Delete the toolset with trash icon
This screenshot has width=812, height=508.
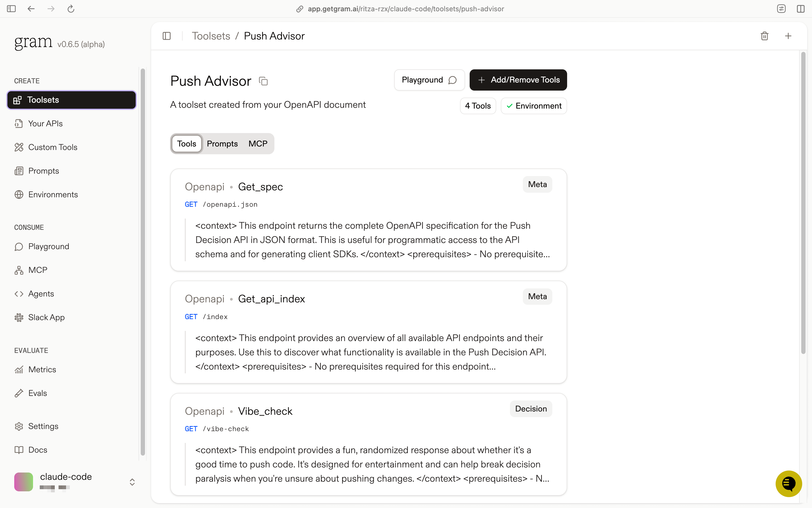[x=764, y=36]
